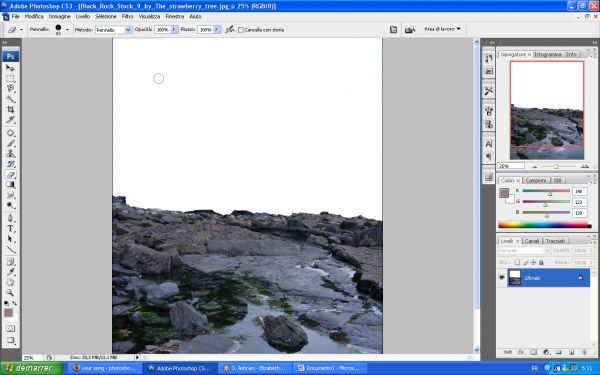
Task: Toggle lock image pixels in Livelli
Action: point(525,262)
